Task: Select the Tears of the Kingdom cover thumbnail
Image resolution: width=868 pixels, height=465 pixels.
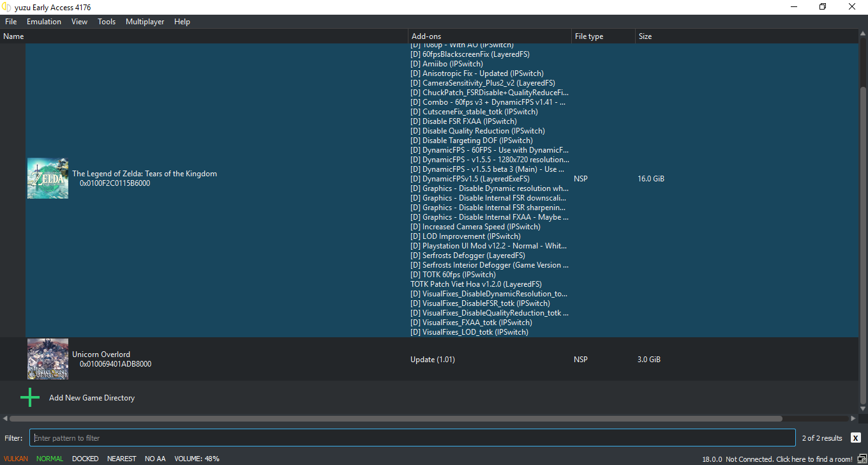Action: point(48,178)
